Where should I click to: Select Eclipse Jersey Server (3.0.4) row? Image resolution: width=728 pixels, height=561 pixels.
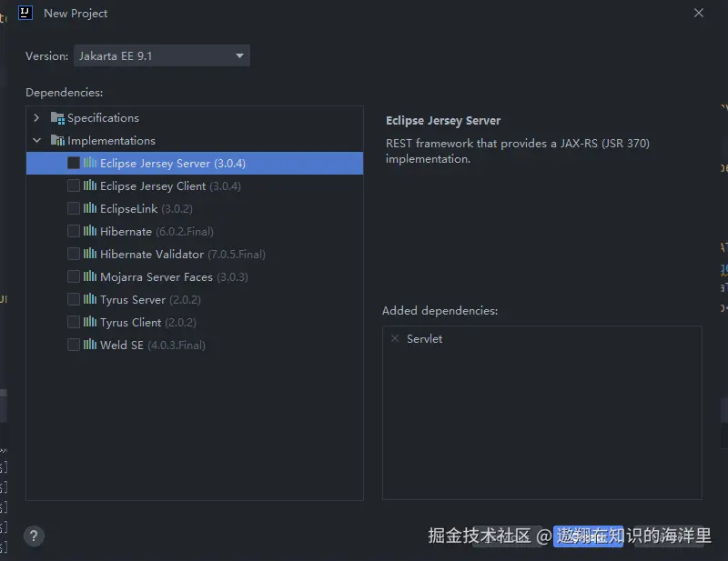[x=195, y=164]
